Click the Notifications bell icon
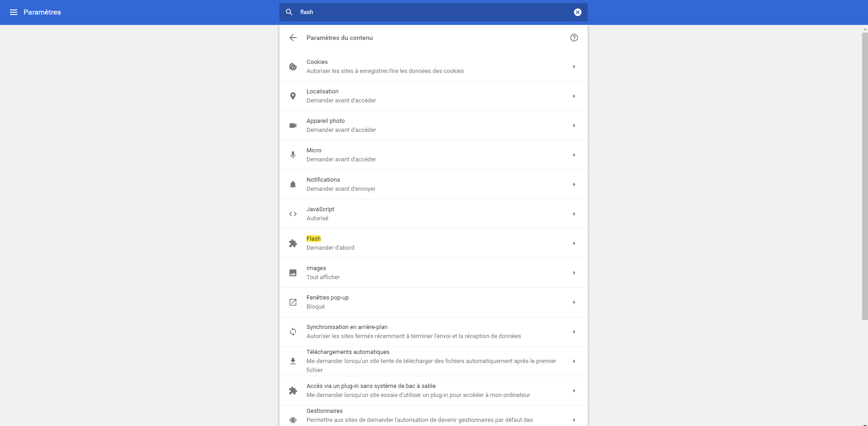Screen dimensions: 868x426 pyautogui.click(x=293, y=184)
